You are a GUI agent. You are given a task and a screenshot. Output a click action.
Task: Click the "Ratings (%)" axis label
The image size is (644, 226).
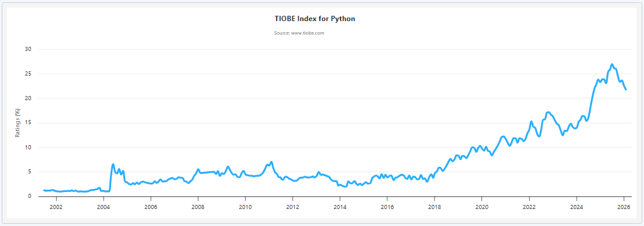(18, 122)
